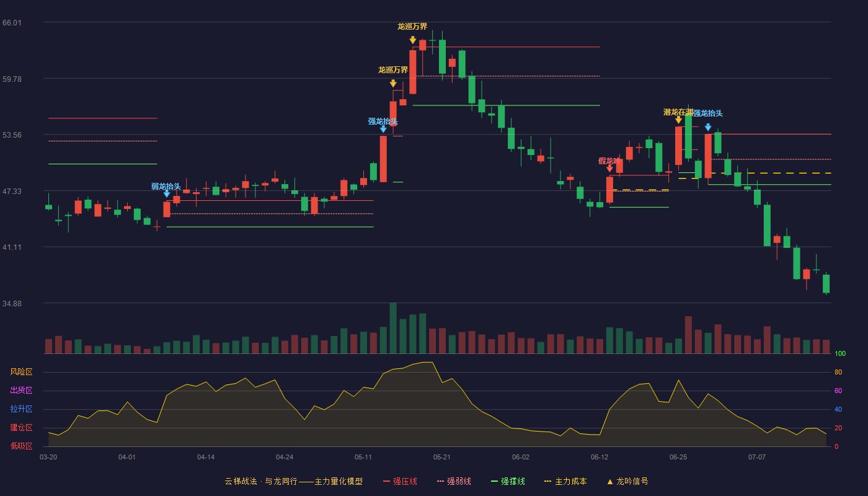Toggle the 强撑线 legend entry
Viewport: 868px width, 496px height.
coord(508,481)
